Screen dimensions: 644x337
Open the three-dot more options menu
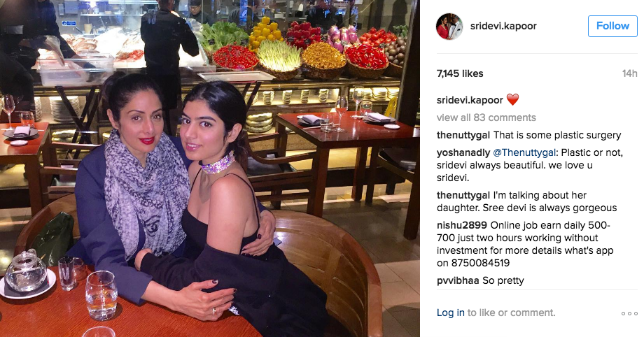[629, 314]
